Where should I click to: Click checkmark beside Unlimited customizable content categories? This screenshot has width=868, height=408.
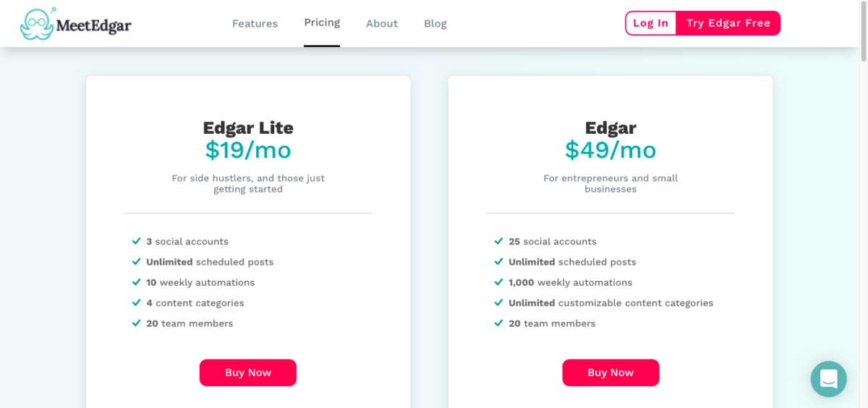pos(498,302)
